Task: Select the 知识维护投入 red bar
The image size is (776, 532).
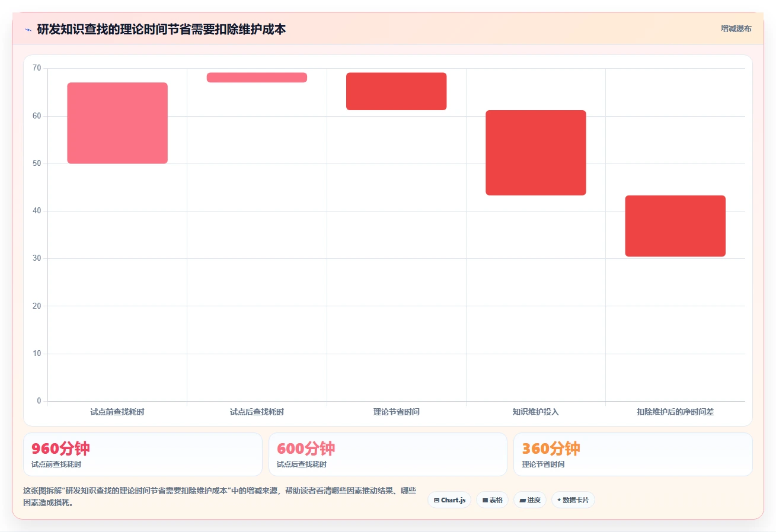Action: (536, 153)
